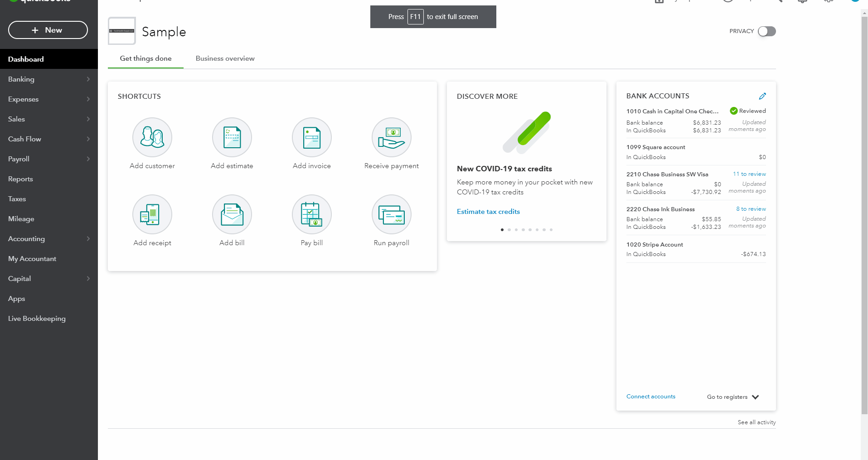
Task: Click the -$674.13 Stripe balance
Action: pos(753,254)
